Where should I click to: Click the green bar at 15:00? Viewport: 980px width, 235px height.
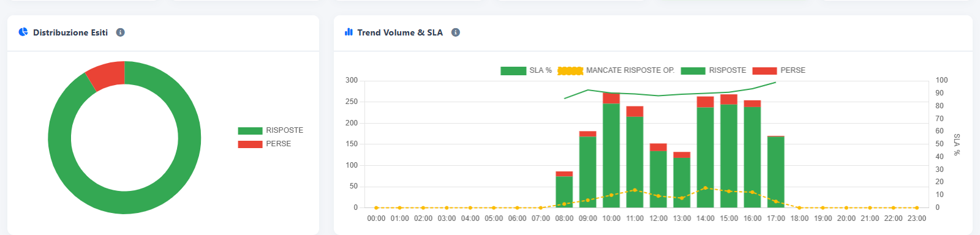pos(729,156)
